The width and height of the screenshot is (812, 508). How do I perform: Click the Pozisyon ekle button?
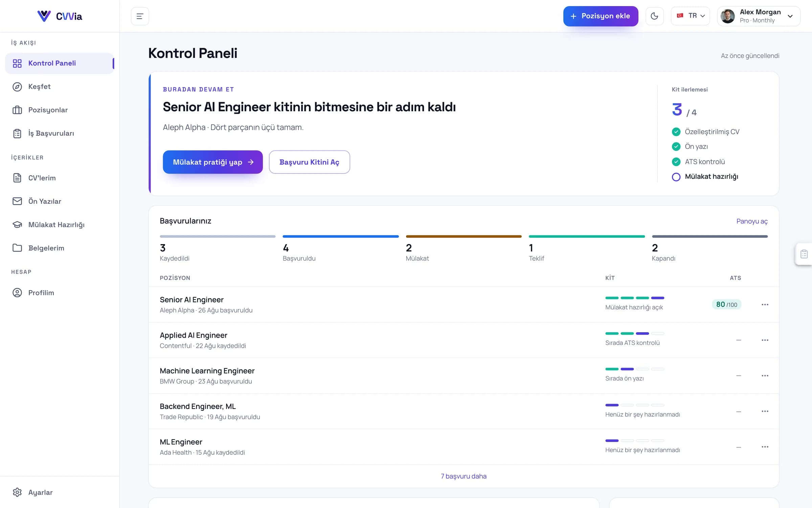point(601,16)
